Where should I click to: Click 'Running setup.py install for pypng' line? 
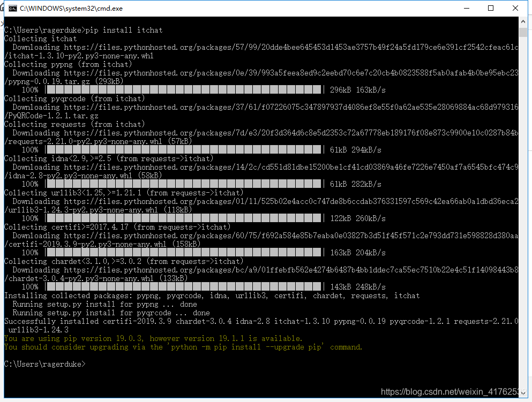click(x=105, y=304)
